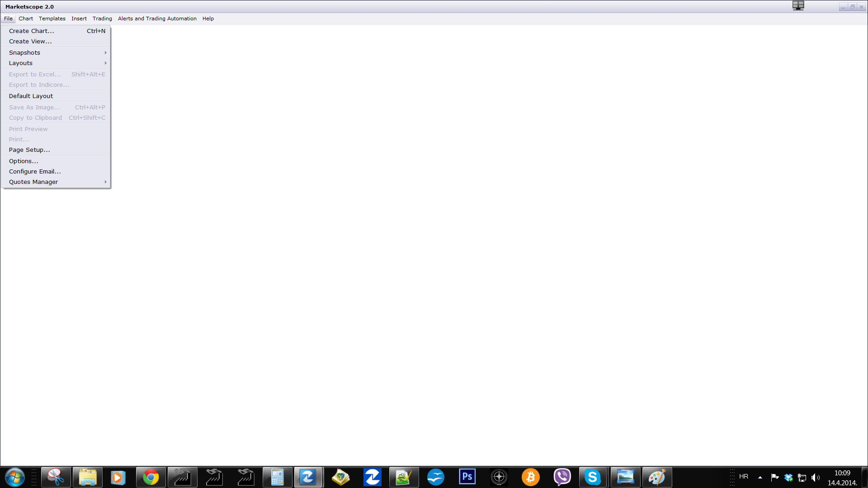Open the File menu
Screen dimensions: 868x488
coord(8,19)
